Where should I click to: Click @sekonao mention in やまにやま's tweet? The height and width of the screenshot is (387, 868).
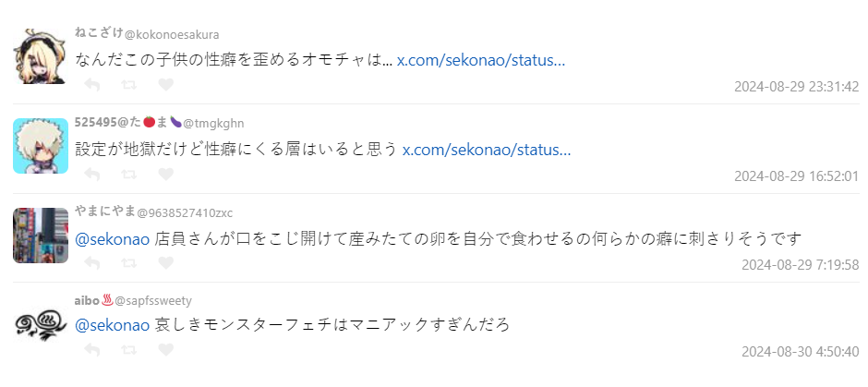(x=112, y=238)
